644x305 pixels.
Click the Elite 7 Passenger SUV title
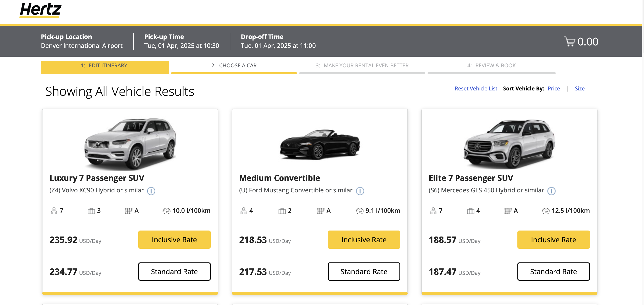click(471, 178)
